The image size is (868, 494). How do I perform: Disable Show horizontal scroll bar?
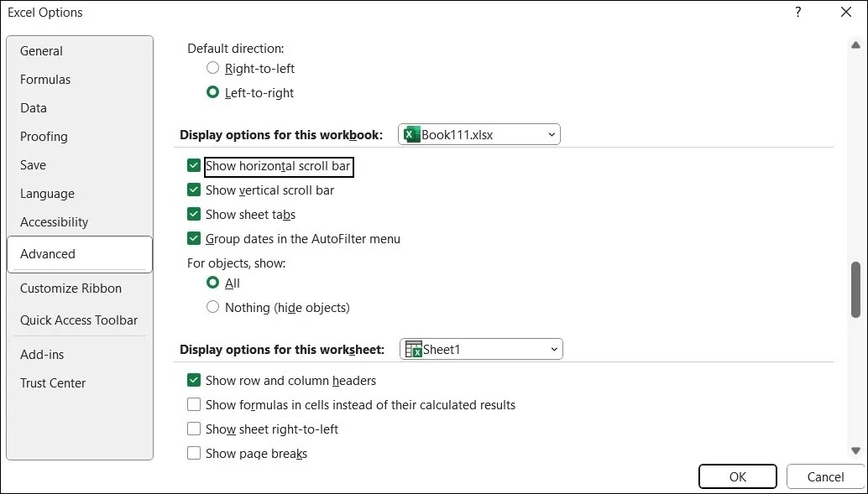coord(194,166)
